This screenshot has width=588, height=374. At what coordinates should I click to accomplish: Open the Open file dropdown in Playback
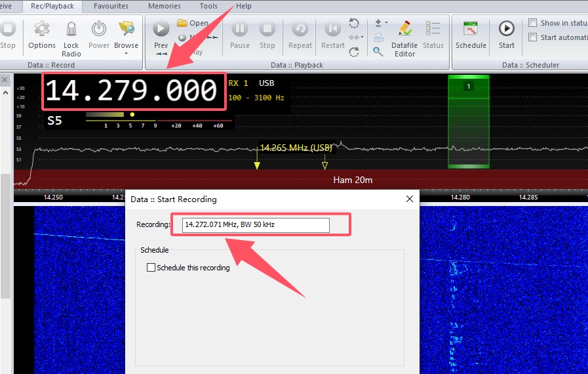coord(193,23)
